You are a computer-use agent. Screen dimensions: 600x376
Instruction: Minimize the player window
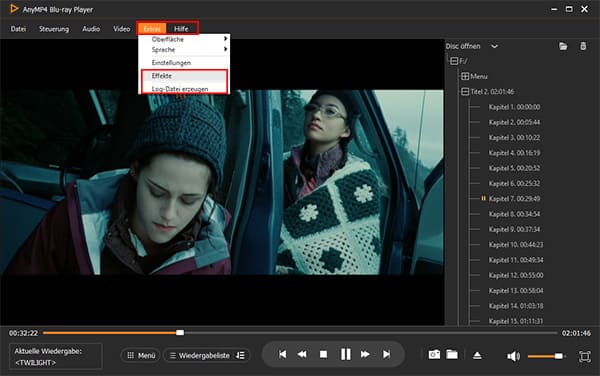pos(554,9)
